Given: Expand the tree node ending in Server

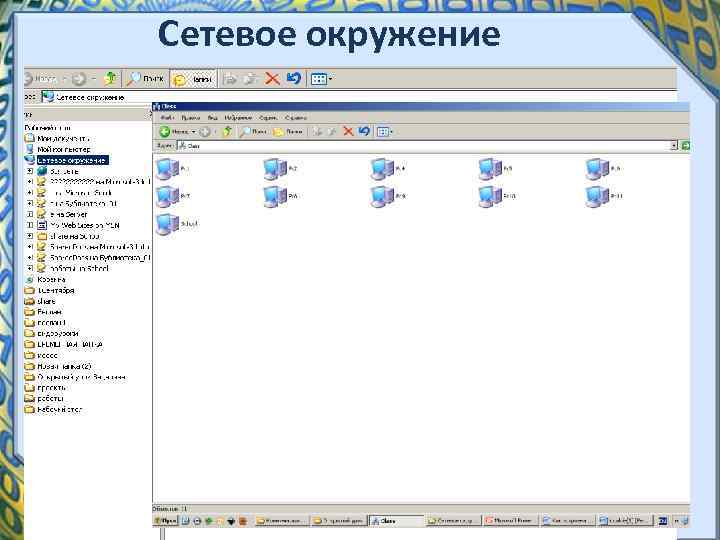Looking at the screenshot, I should coord(30,214).
